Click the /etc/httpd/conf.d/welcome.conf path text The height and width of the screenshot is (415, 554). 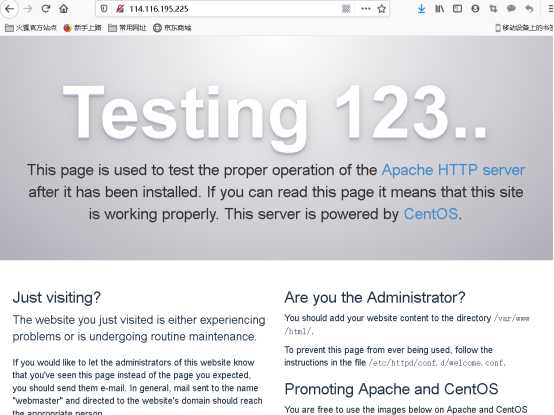[437, 363]
